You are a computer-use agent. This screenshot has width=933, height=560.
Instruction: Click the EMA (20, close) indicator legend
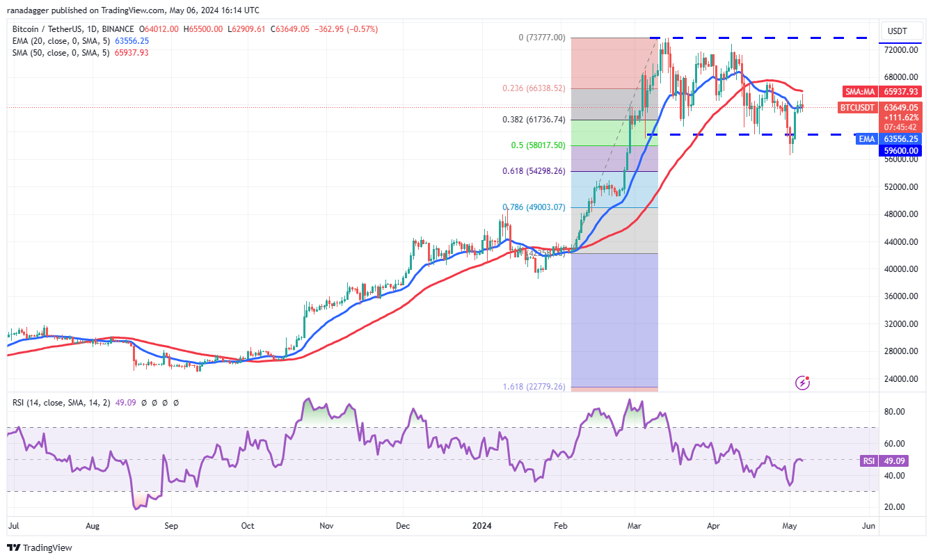(81, 41)
